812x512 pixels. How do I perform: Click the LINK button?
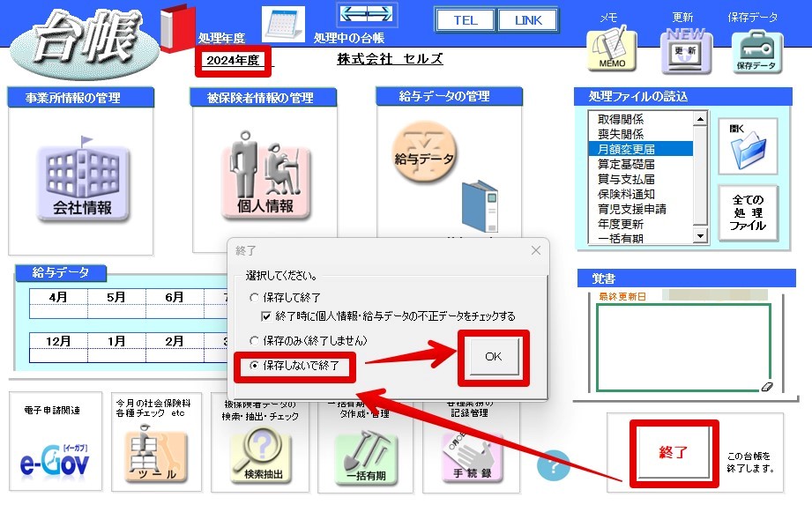[x=528, y=20]
